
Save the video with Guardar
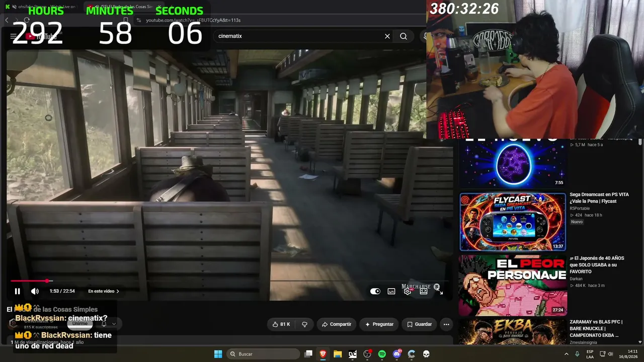420,324
